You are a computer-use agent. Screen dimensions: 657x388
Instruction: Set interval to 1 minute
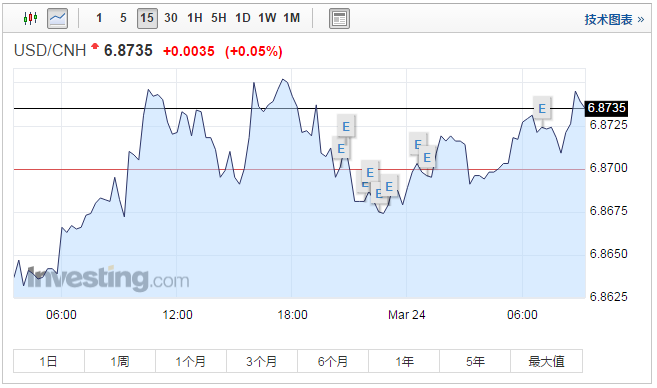pyautogui.click(x=99, y=18)
